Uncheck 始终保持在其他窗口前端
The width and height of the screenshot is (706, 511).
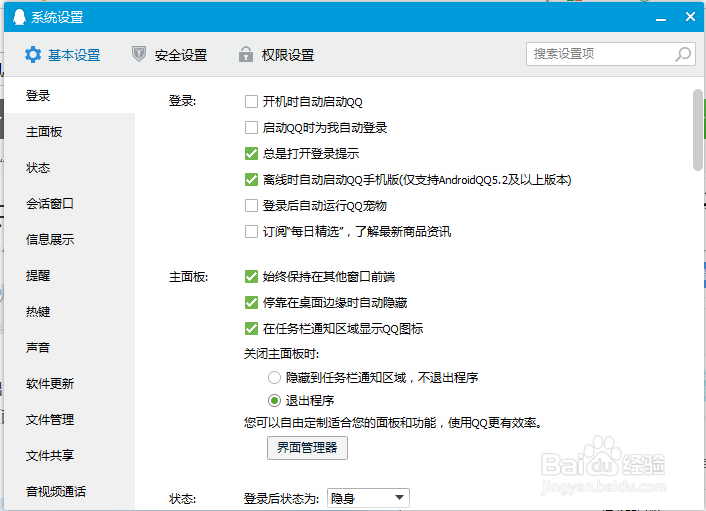[251, 276]
